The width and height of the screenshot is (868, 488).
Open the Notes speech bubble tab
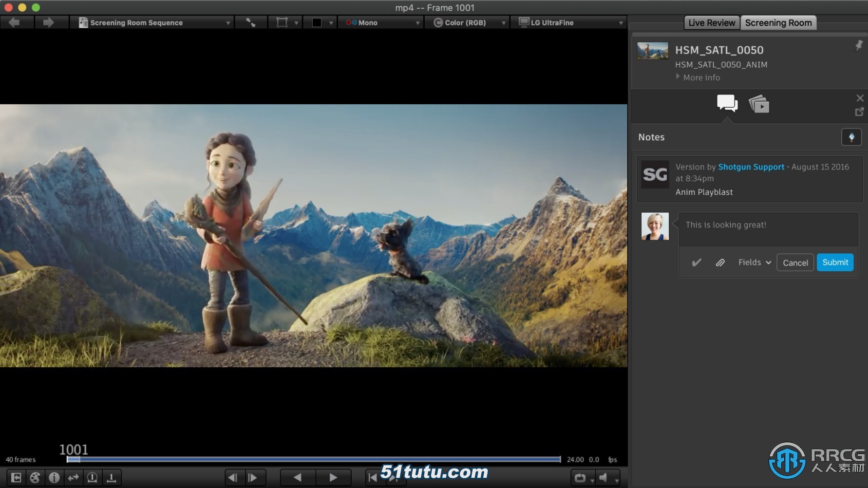point(727,103)
